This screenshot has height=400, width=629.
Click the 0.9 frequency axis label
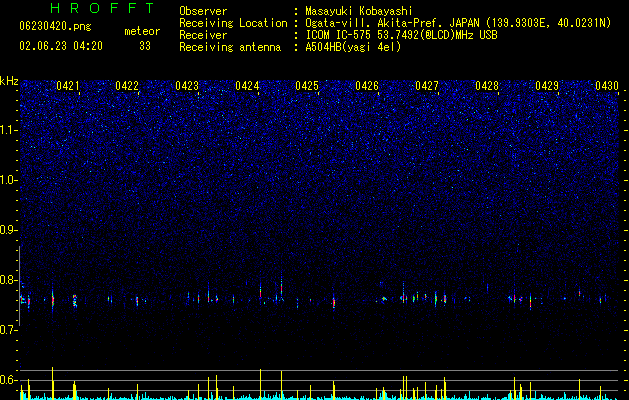[x=9, y=230]
